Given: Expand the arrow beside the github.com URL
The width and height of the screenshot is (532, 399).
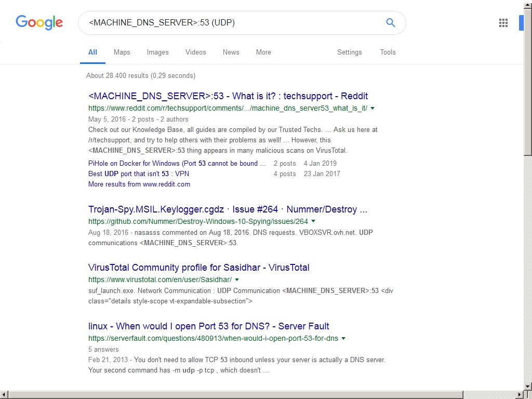Looking at the screenshot, I should 313,221.
